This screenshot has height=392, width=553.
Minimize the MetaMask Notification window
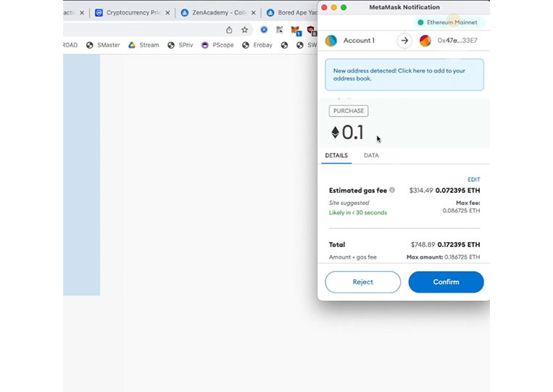point(334,7)
